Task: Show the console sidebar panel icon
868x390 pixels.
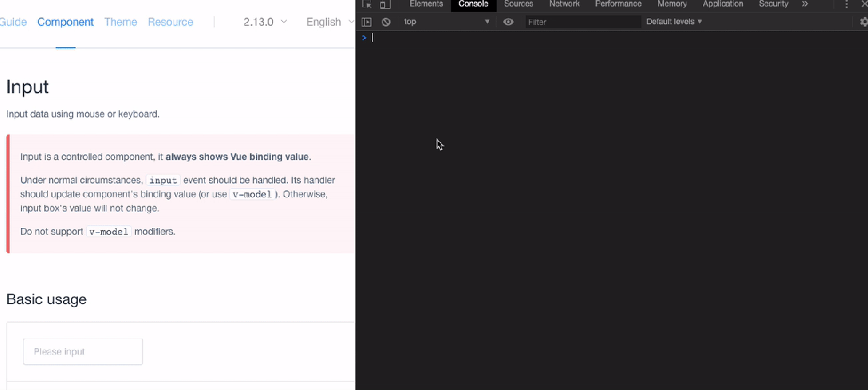Action: [367, 22]
